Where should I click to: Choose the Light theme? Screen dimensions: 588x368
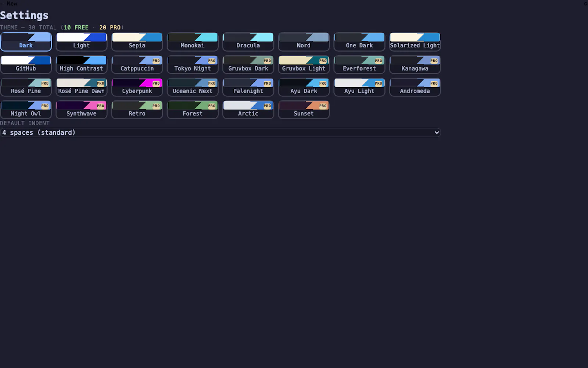point(82,42)
